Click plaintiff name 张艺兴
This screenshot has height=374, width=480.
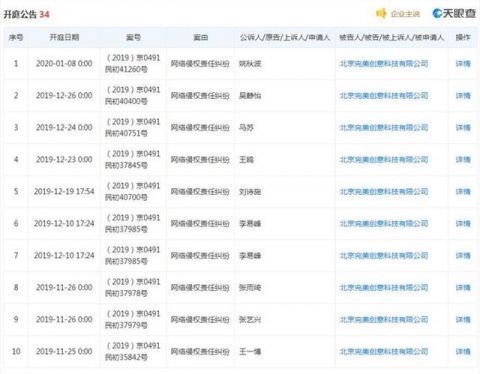tap(250, 320)
